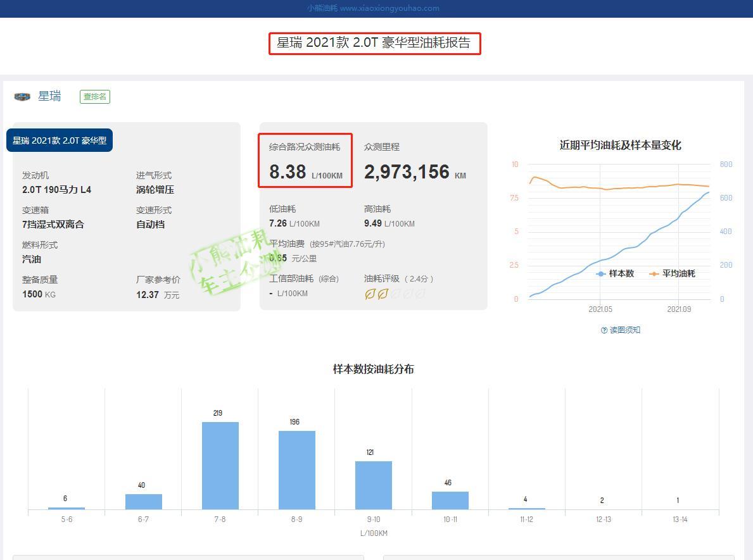Click the 12.37 万元 reference price value
Viewport: 753px width, 560px height.
pyautogui.click(x=158, y=295)
